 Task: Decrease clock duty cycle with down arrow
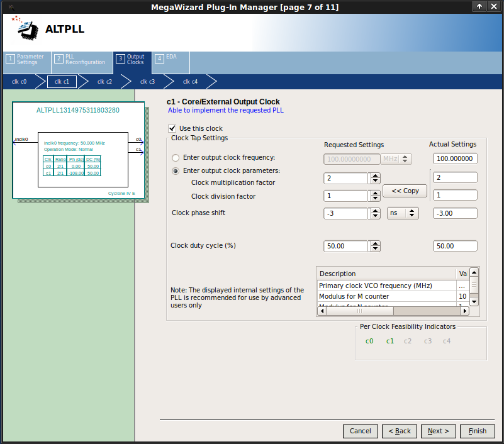pyautogui.click(x=375, y=249)
